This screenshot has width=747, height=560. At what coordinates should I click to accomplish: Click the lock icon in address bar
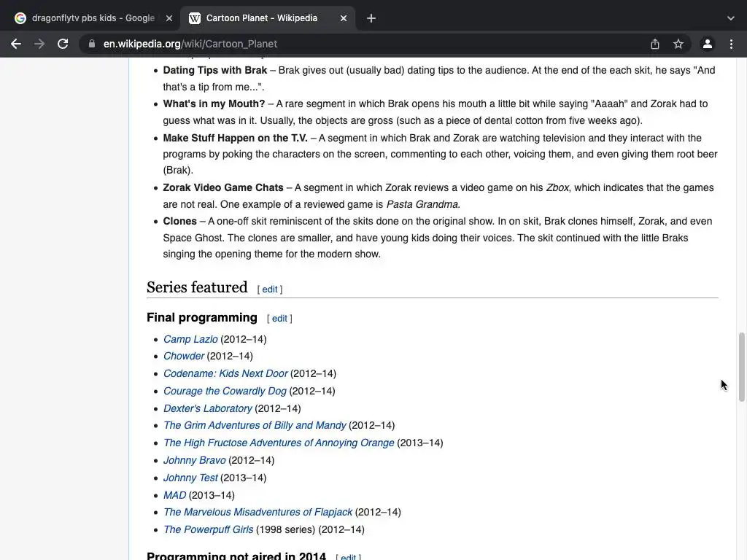click(x=91, y=44)
